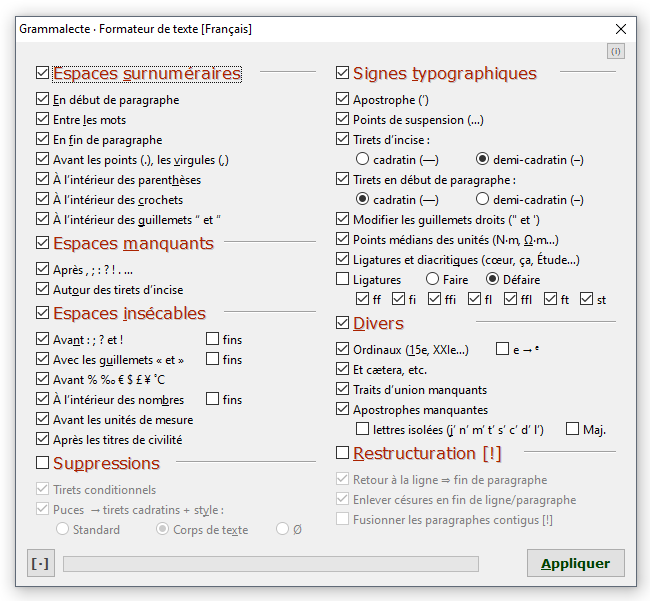The height and width of the screenshot is (601, 650).
Task: Select the Défaire radio button
Action: 492,279
